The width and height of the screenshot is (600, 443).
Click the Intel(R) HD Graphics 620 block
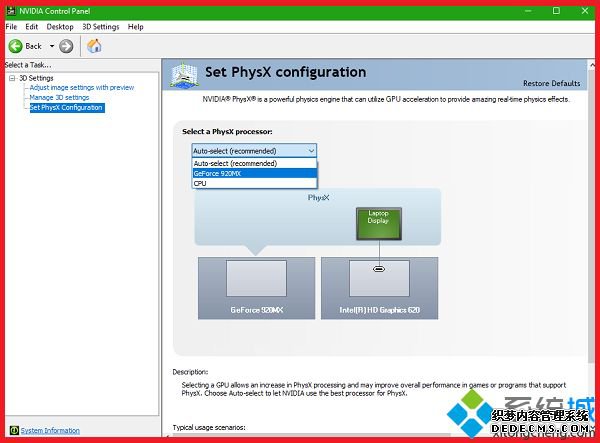[379, 288]
